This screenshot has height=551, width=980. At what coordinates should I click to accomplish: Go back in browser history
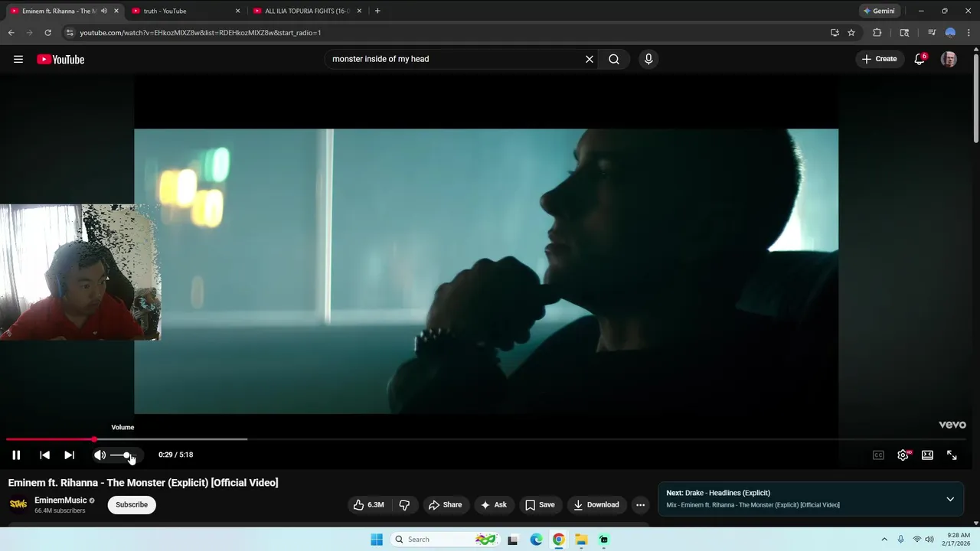coord(11,33)
